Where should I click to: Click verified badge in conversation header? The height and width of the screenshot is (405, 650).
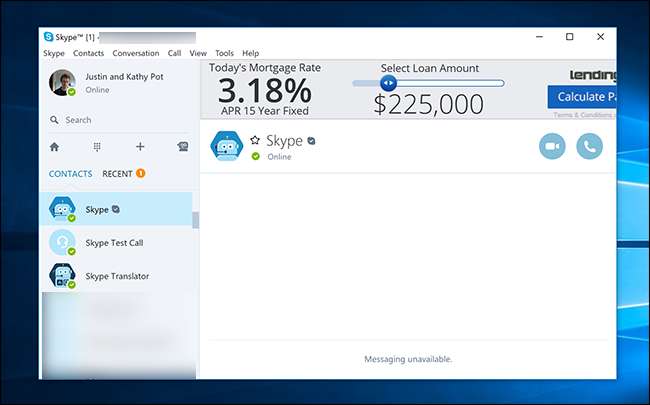[311, 141]
